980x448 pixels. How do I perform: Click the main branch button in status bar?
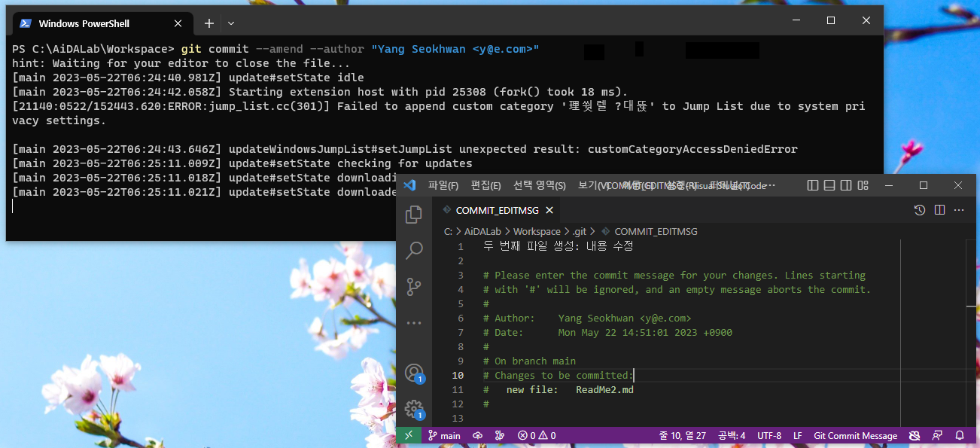[444, 435]
